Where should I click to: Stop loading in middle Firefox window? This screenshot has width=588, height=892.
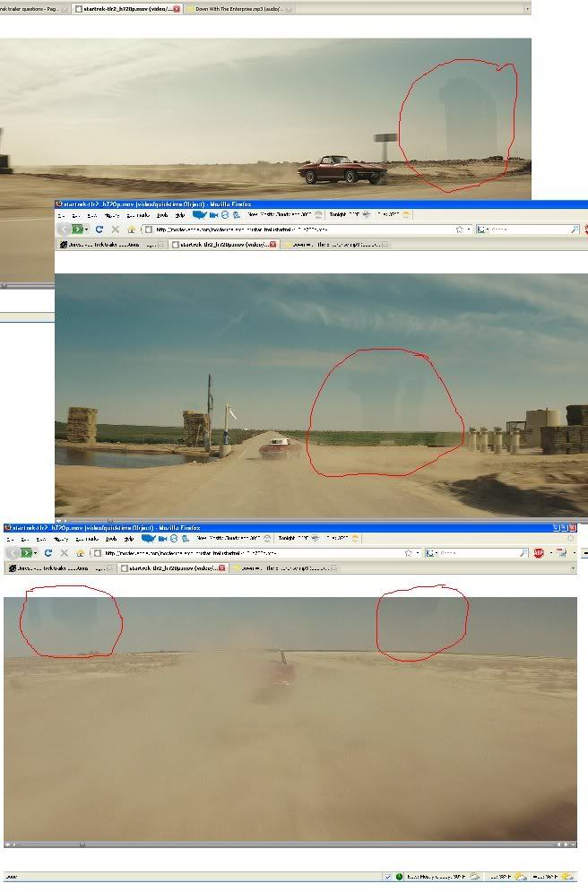tap(116, 229)
